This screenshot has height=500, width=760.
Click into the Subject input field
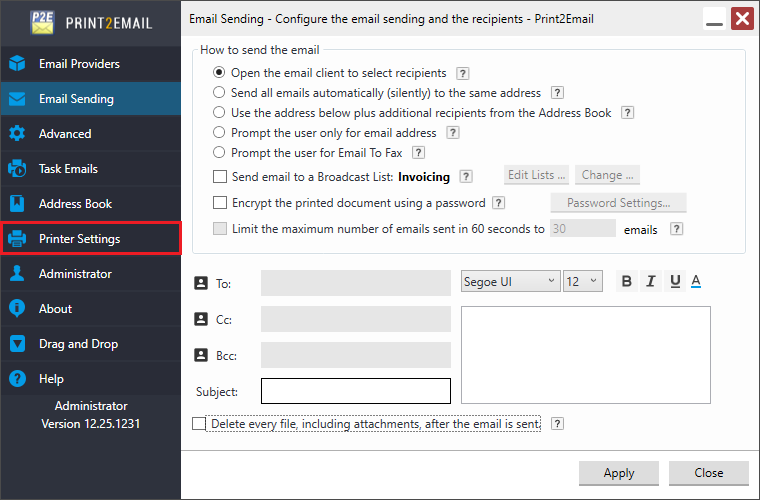tap(355, 391)
